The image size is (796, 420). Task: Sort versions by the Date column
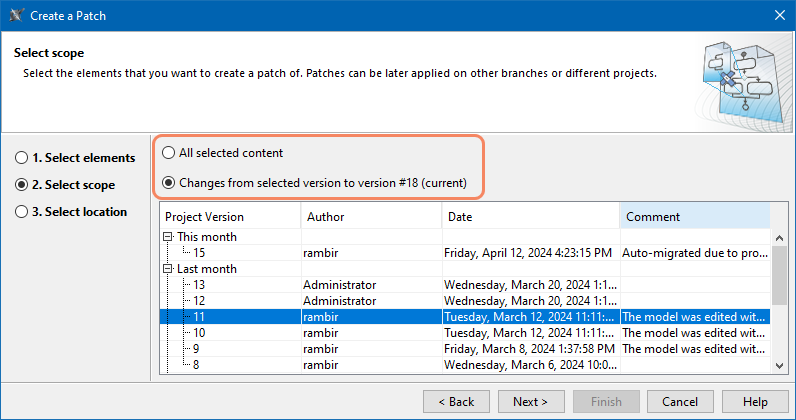(530, 217)
